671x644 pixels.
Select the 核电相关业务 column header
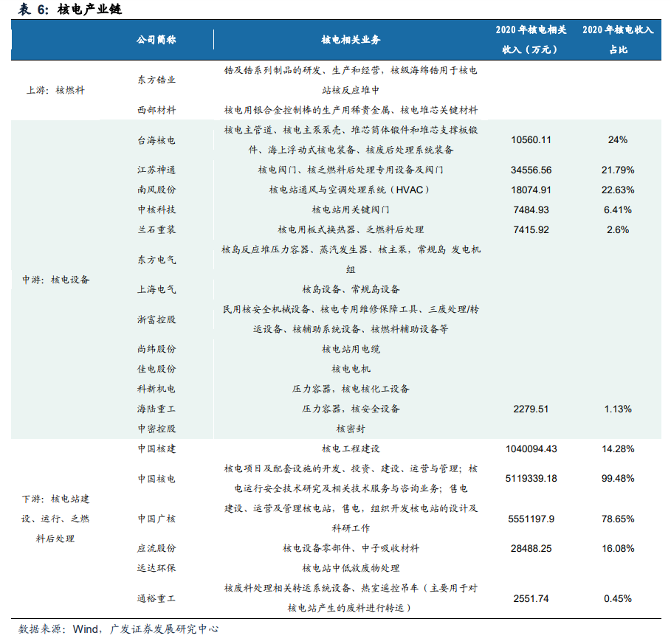click(x=351, y=40)
